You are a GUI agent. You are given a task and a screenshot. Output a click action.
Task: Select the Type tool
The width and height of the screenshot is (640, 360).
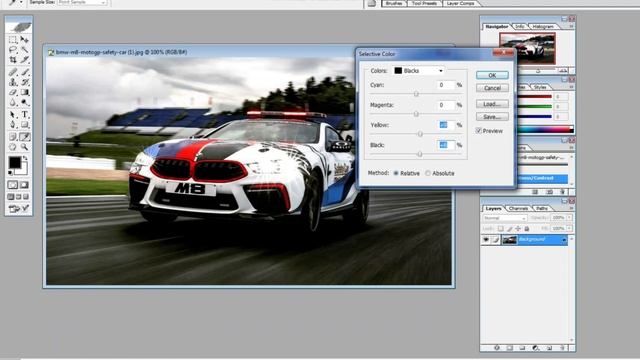pyautogui.click(x=24, y=115)
